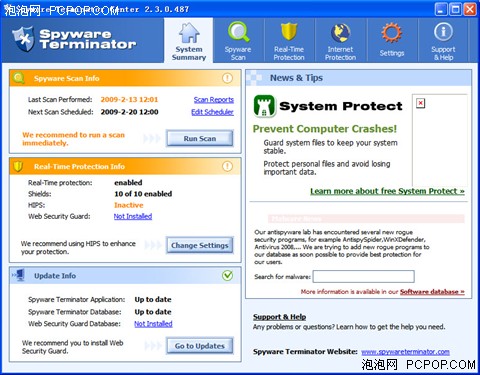Minimize the Spyware Terminator window
480x375 pixels.
click(441, 9)
